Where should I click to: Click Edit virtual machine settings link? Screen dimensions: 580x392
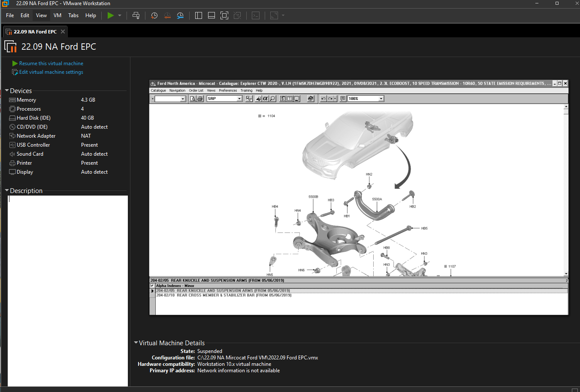[x=51, y=72]
